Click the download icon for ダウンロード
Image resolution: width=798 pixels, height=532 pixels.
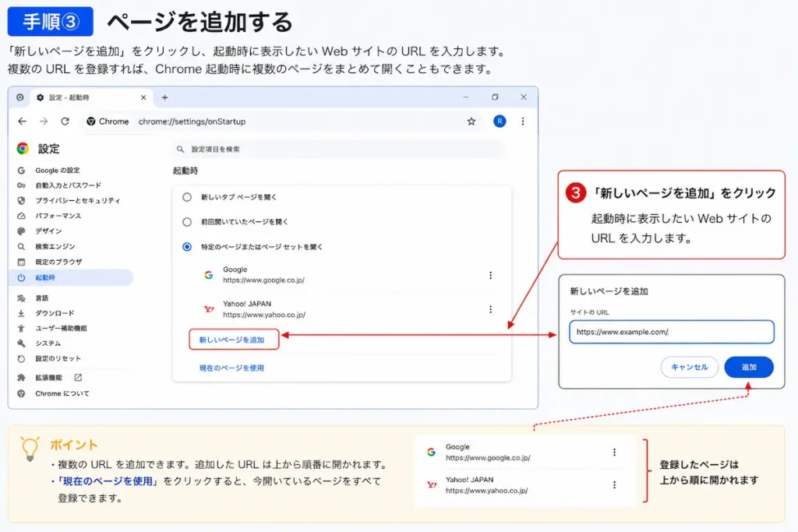(21, 313)
